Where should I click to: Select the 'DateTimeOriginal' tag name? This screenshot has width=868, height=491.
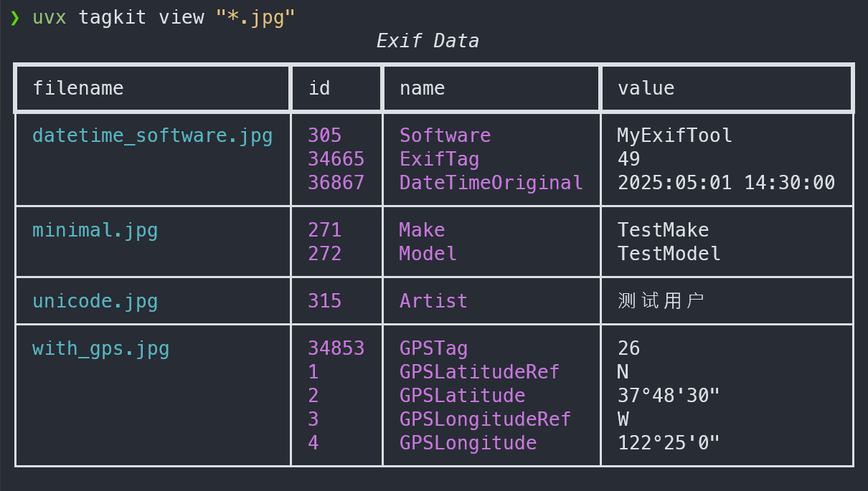(x=491, y=183)
